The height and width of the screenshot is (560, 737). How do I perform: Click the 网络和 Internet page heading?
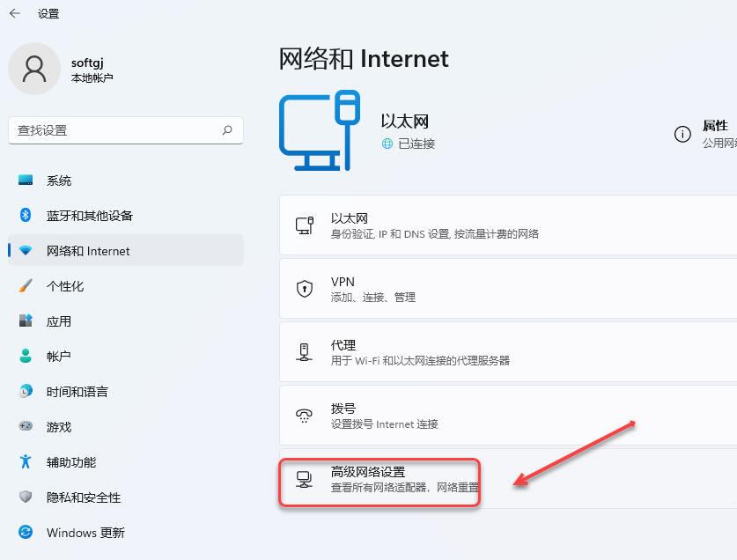pyautogui.click(x=364, y=59)
